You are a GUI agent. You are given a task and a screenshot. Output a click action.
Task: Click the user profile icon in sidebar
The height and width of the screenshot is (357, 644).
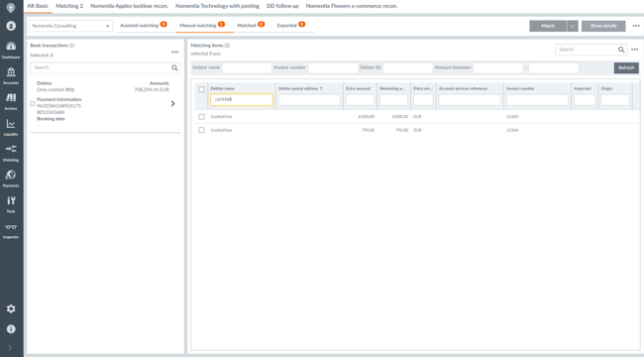(x=11, y=26)
